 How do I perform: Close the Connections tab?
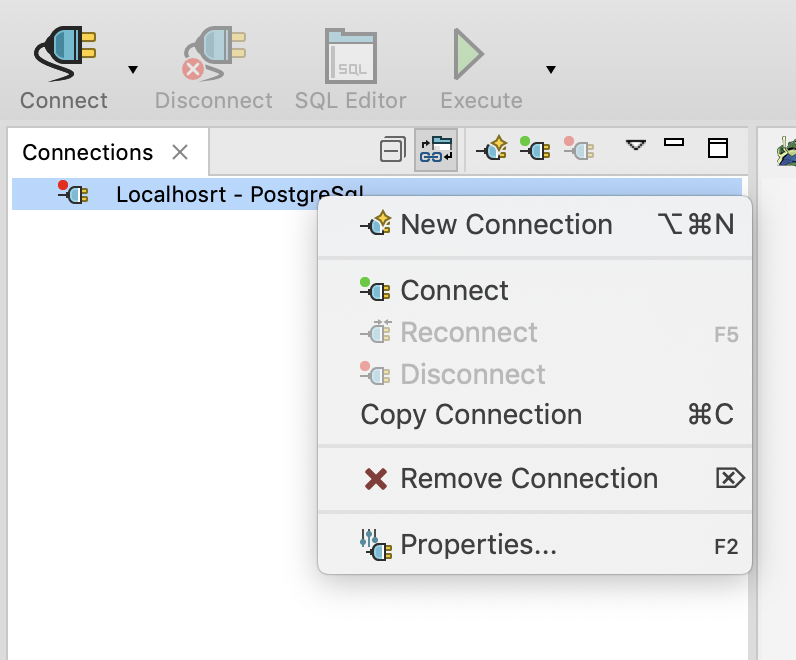[x=180, y=152]
